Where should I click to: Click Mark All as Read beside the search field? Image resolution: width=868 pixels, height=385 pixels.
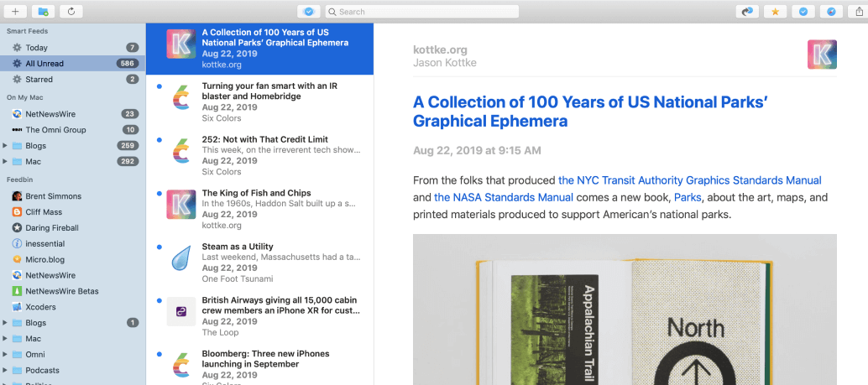pos(309,12)
